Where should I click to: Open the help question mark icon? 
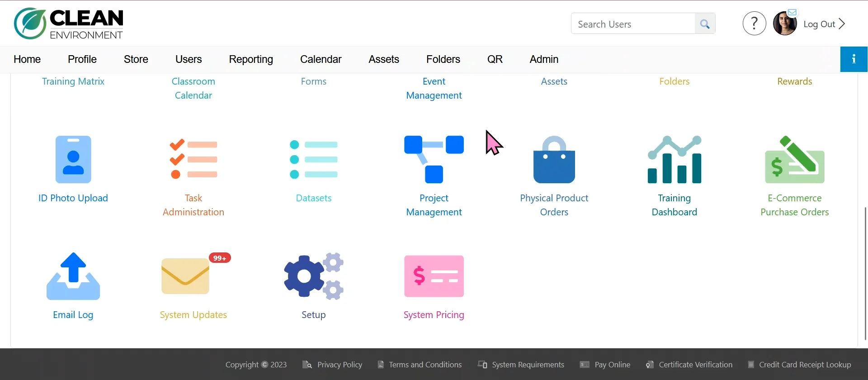coord(754,24)
